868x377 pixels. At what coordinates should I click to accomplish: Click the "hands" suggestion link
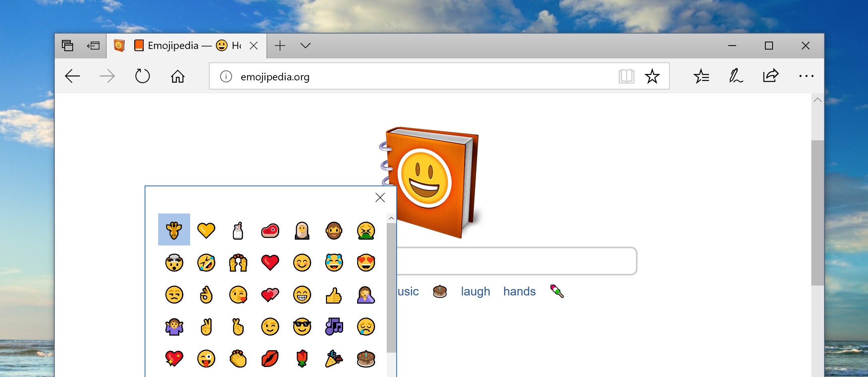[519, 291]
